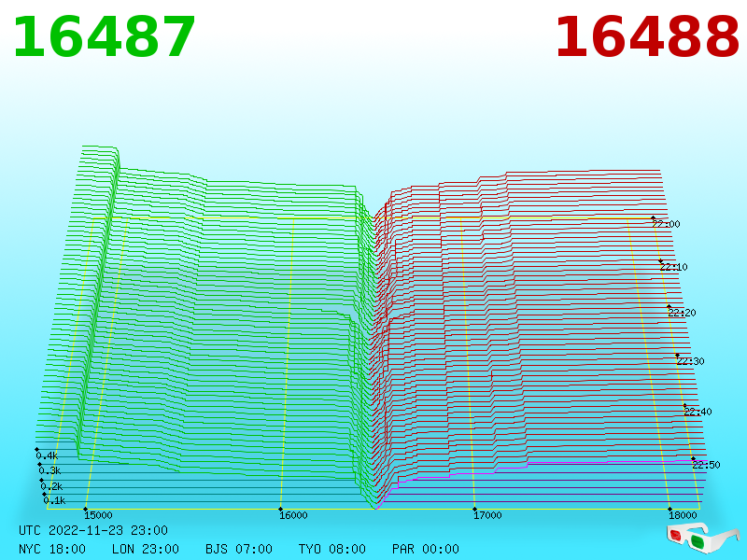
Task: Select the 22:30 time axis marker
Action: click(690, 361)
